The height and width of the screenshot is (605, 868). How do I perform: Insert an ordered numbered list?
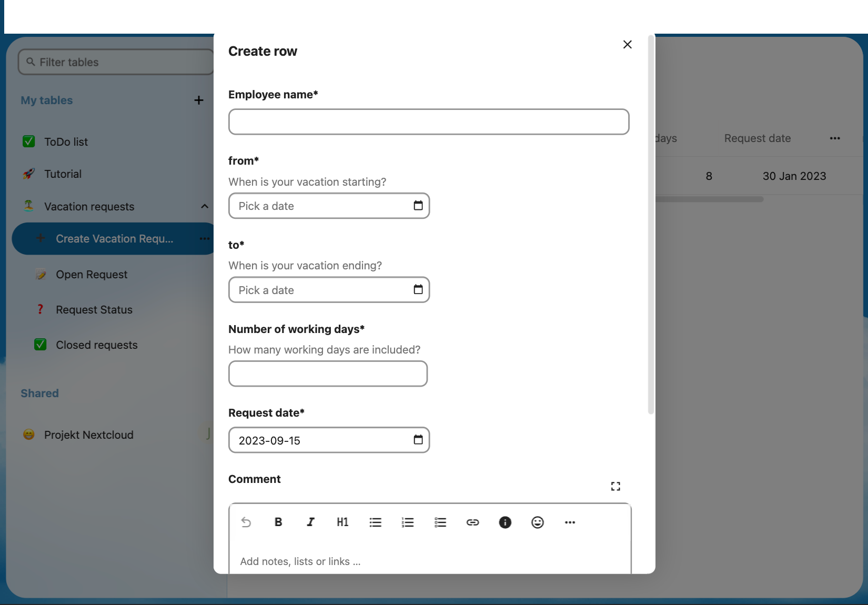point(408,522)
